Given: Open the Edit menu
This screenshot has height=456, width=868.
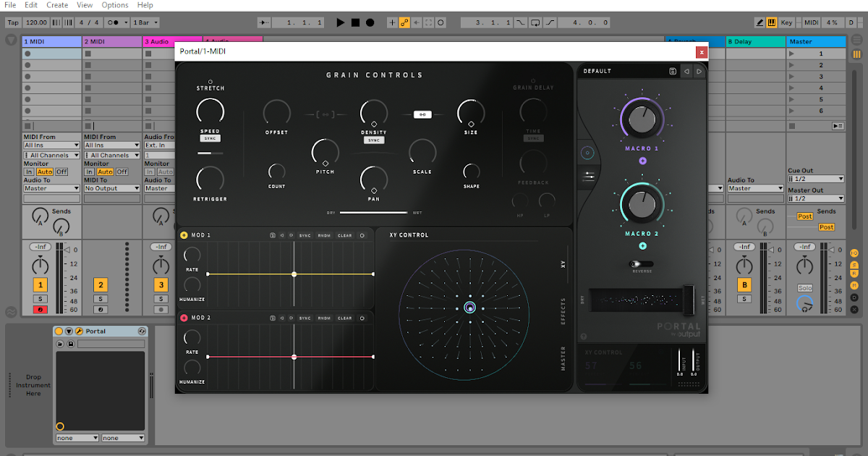Looking at the screenshot, I should 31,5.
